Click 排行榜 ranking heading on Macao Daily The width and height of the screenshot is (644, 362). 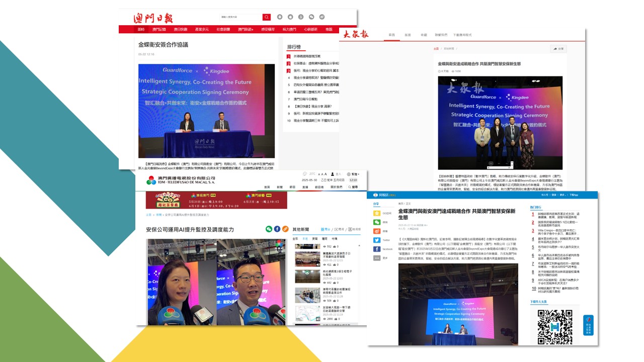click(x=294, y=47)
